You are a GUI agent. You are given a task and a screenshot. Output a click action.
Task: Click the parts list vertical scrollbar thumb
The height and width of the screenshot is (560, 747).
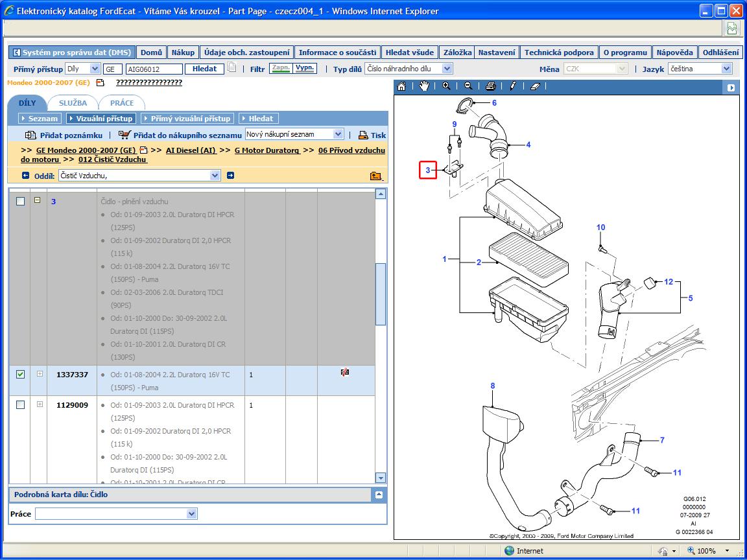(x=381, y=294)
